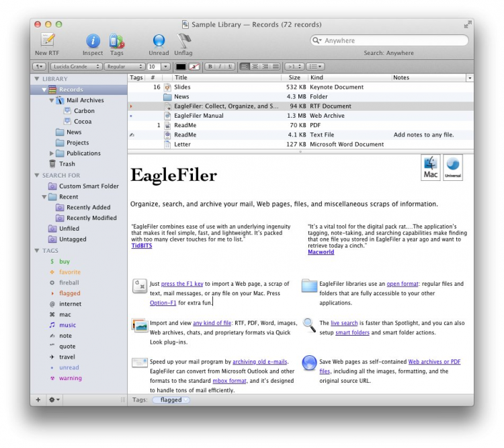504x448 pixels.
Task: Collapse the TAGS section
Action: [x=37, y=250]
